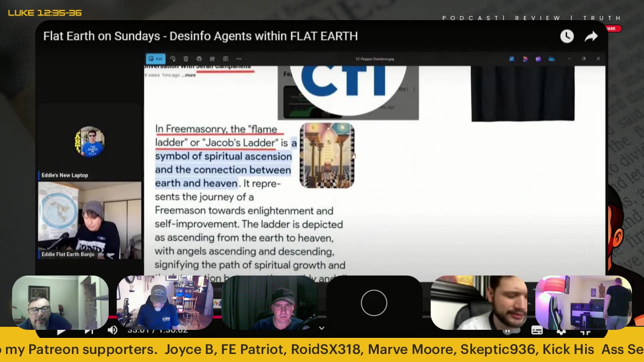This screenshot has width=644, height=362.
Task: Click the 'with angels ascending and descending,' line
Action: (x=244, y=251)
